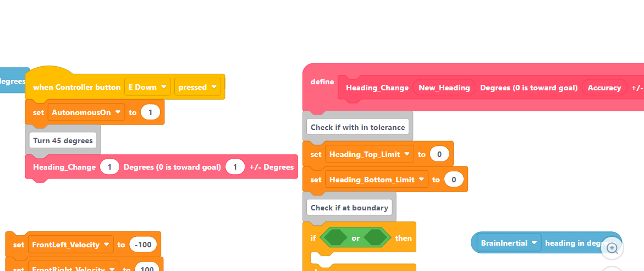
Task: Click the first Heading_Change degrees input
Action: (x=109, y=167)
